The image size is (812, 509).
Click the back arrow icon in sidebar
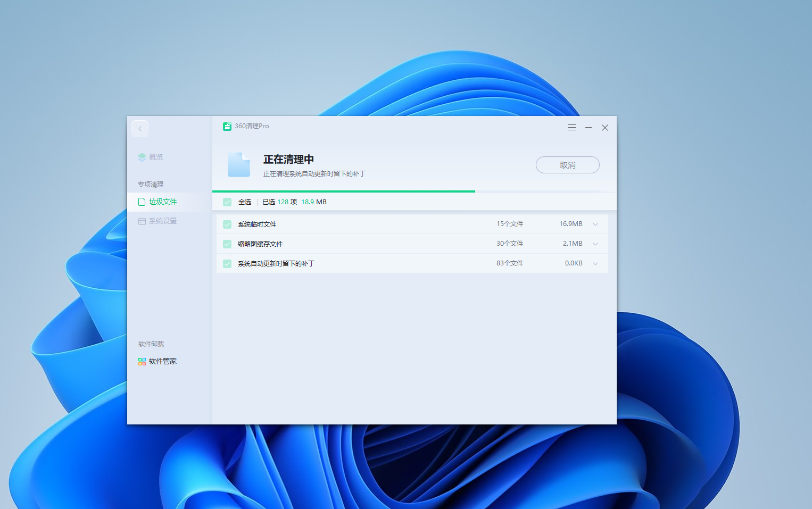(x=140, y=129)
